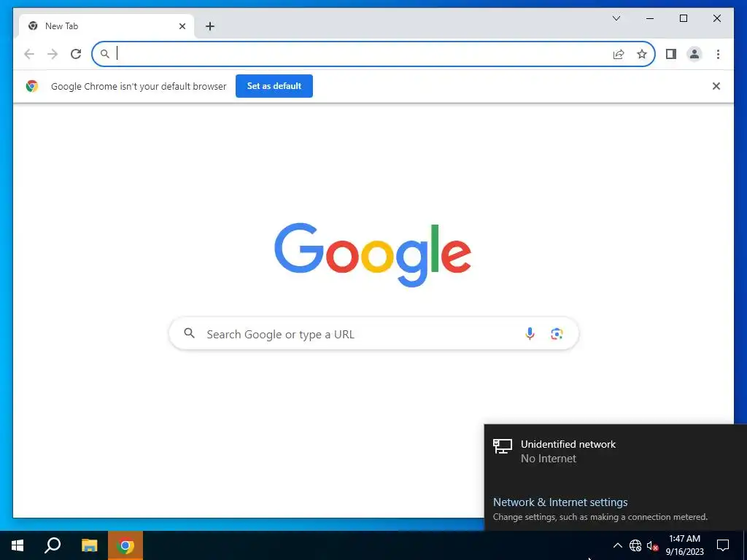The height and width of the screenshot is (560, 747).
Task: Open the Windows Start menu
Action: (18, 545)
